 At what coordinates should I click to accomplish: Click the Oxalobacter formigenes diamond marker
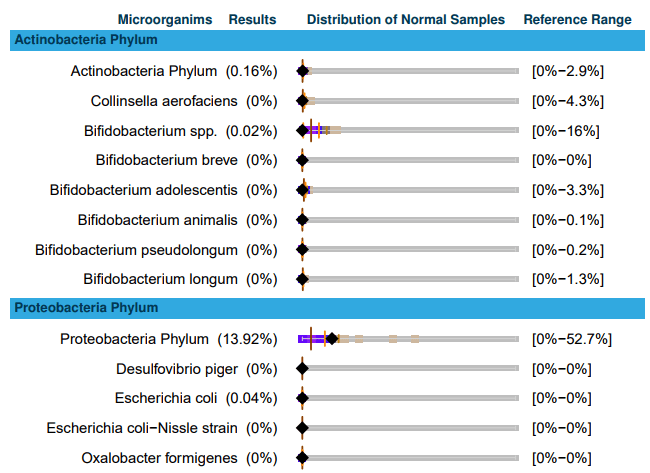pyautogui.click(x=302, y=458)
